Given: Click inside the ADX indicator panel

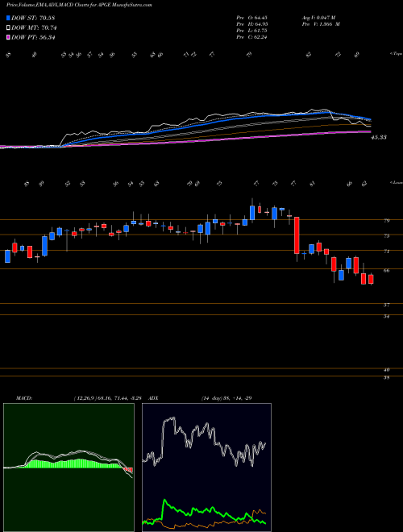Looking at the screenshot, I should [206, 468].
